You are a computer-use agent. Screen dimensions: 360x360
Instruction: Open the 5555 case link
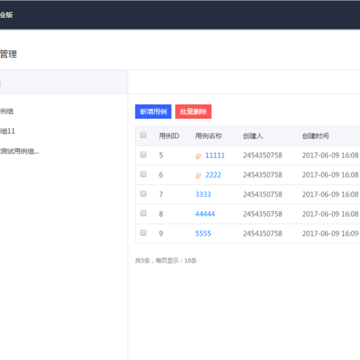click(x=203, y=234)
